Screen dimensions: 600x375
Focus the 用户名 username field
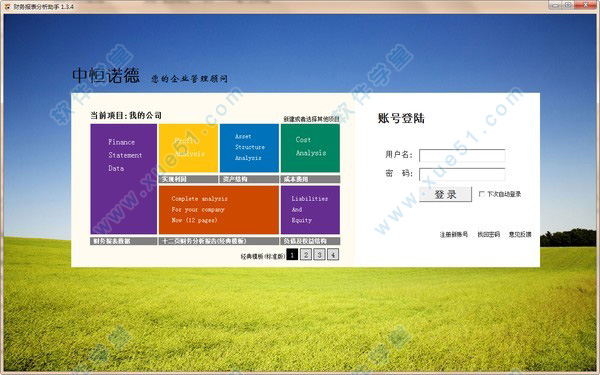point(462,155)
